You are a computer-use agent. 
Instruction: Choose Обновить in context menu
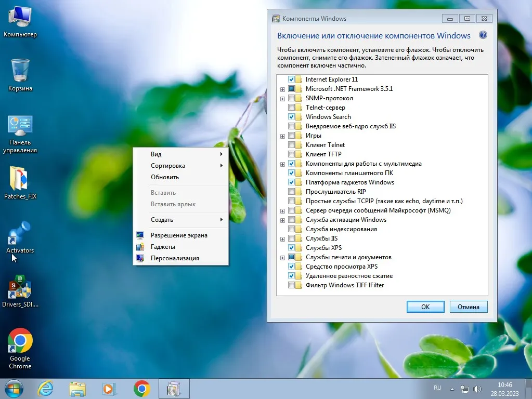(x=181, y=177)
